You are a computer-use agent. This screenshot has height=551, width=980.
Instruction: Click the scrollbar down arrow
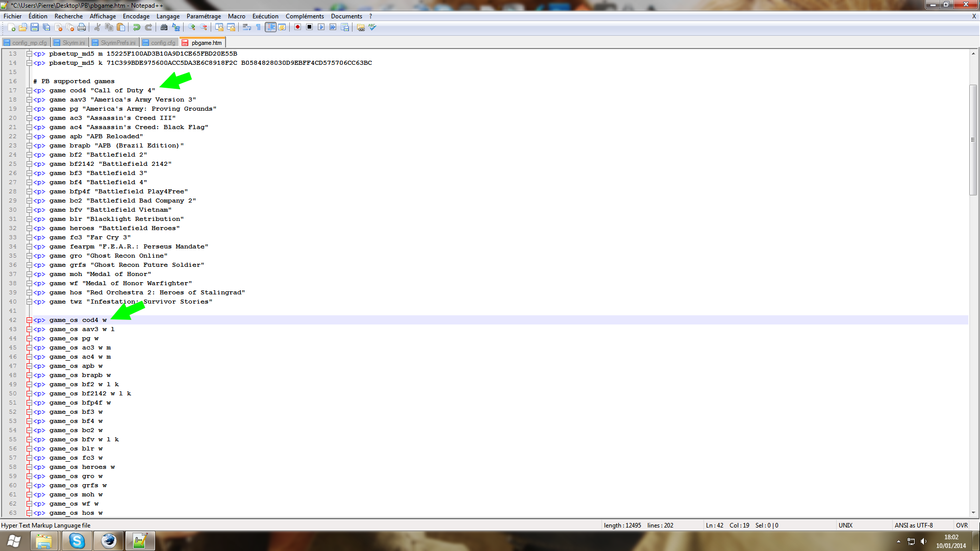973,513
